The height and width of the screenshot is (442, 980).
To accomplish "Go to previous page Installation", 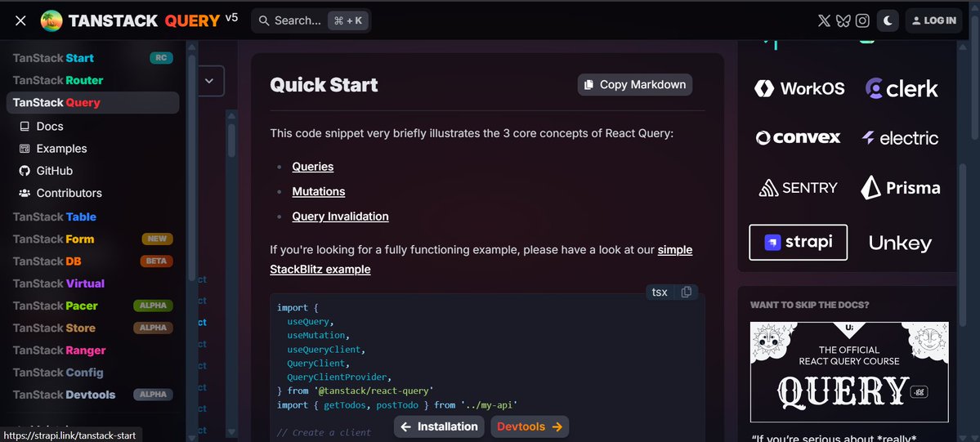I will (x=439, y=427).
